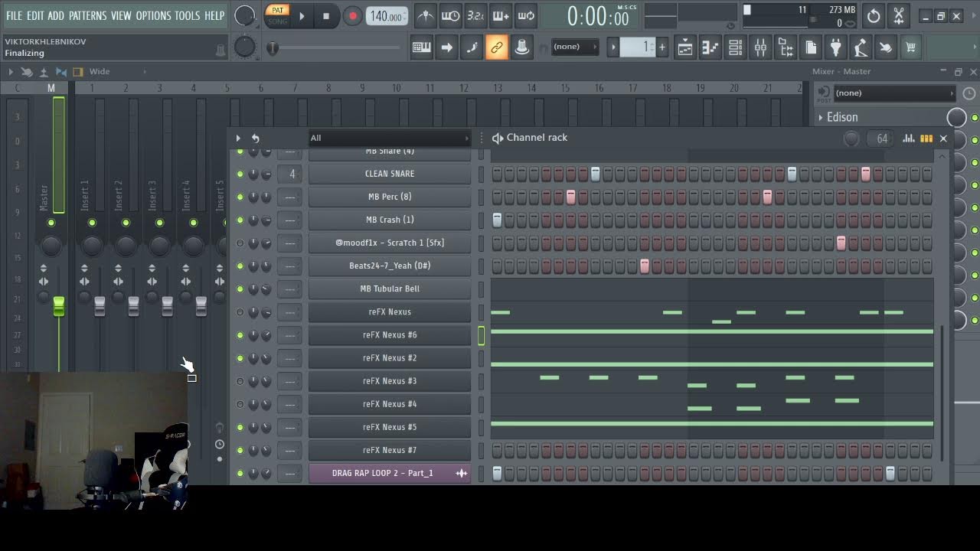Click the Master track volume fader
980x551 pixels.
coord(59,307)
